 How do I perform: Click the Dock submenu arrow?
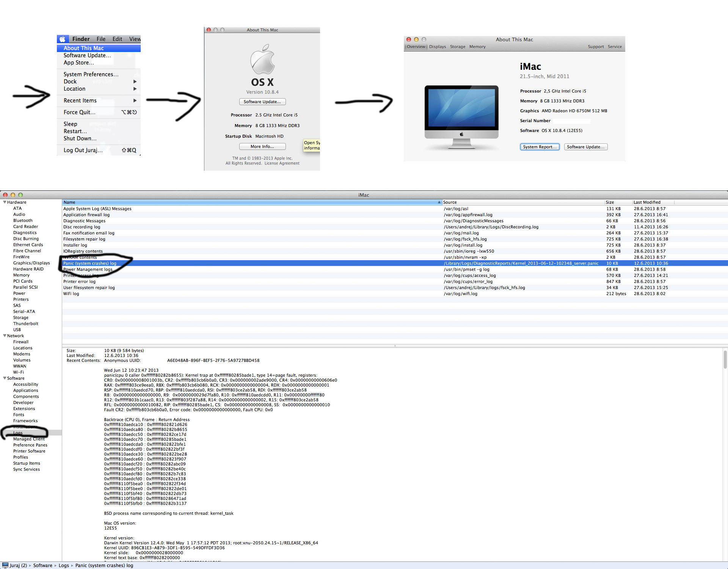(135, 82)
